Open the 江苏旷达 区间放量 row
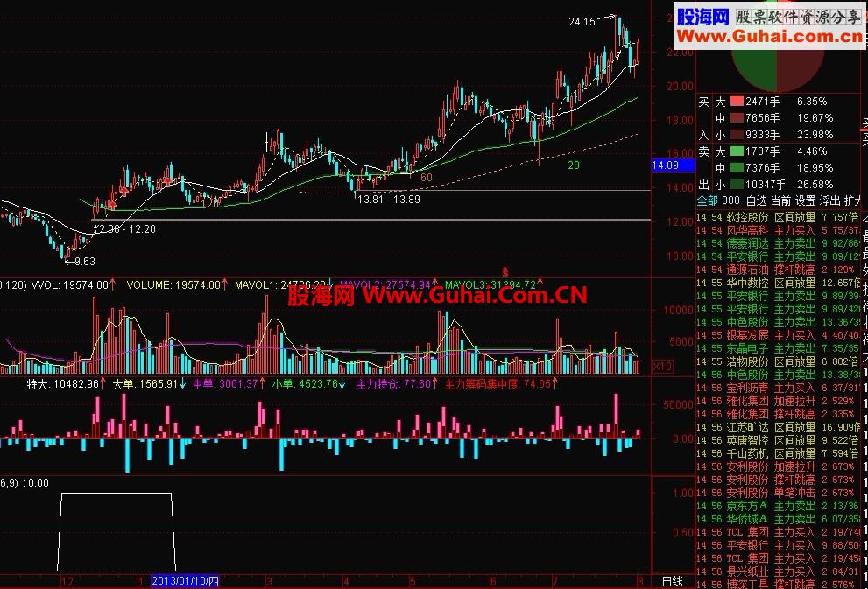 click(x=777, y=427)
